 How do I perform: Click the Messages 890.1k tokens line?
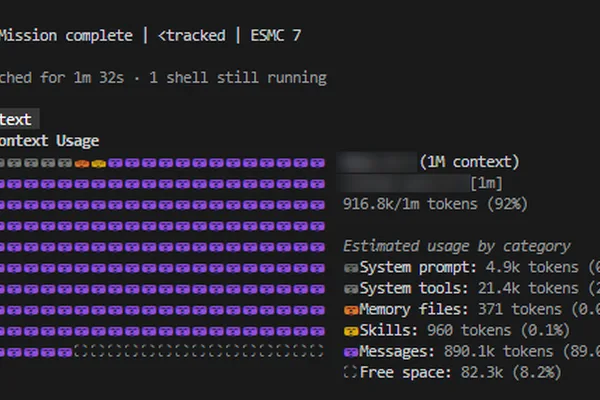coord(472,351)
